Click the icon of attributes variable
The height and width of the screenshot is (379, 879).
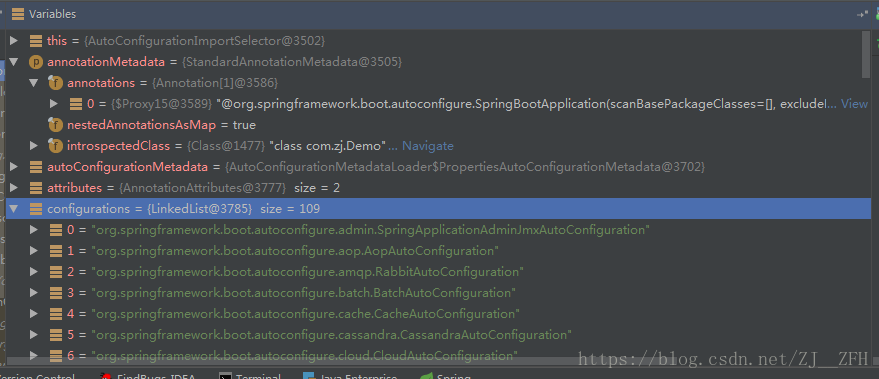point(35,187)
